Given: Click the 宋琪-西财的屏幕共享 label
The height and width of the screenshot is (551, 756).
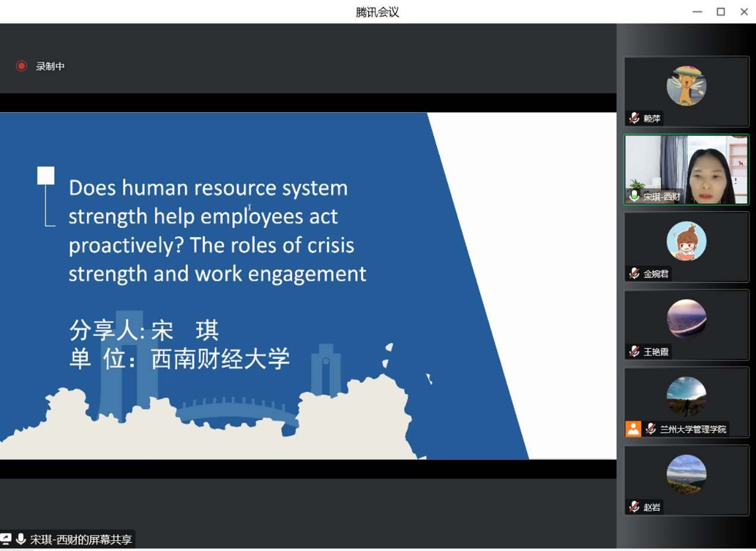Looking at the screenshot, I should 81,540.
